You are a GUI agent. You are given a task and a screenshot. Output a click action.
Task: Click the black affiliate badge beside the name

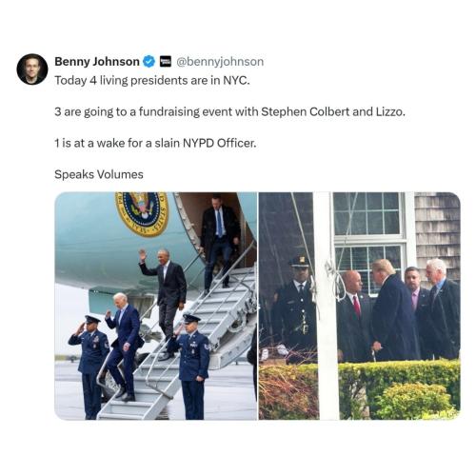click(165, 61)
